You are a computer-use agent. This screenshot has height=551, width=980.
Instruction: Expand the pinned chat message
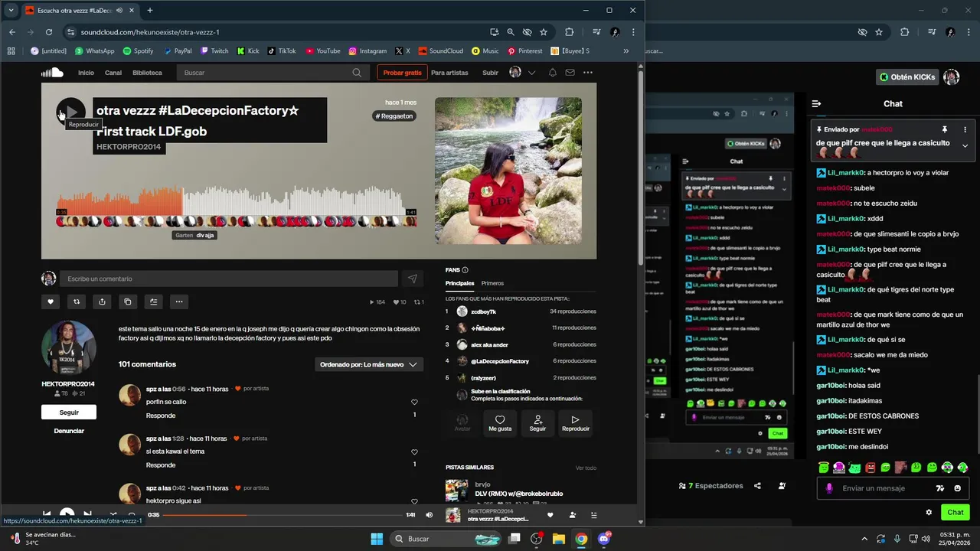[965, 145]
